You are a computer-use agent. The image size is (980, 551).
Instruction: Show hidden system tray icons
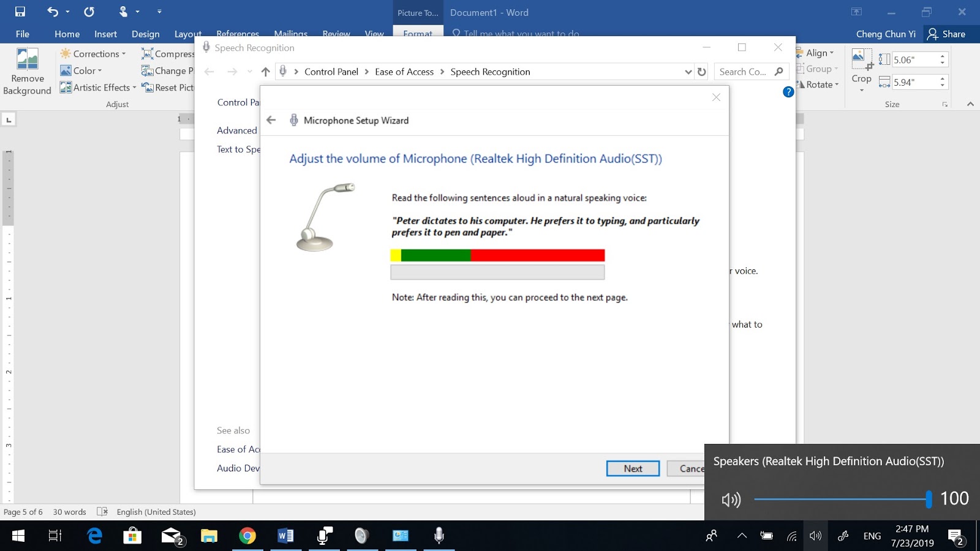pos(742,536)
